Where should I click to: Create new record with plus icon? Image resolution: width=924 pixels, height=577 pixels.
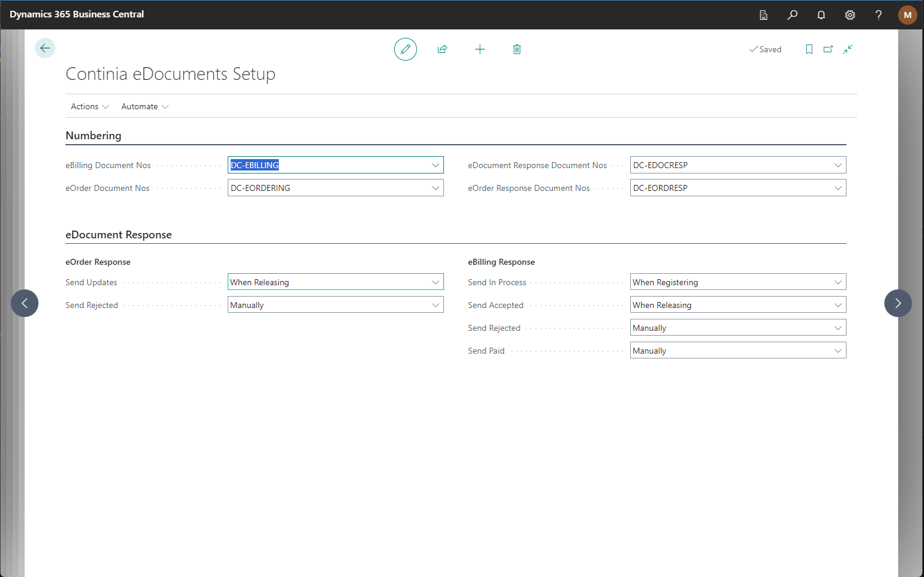point(479,49)
